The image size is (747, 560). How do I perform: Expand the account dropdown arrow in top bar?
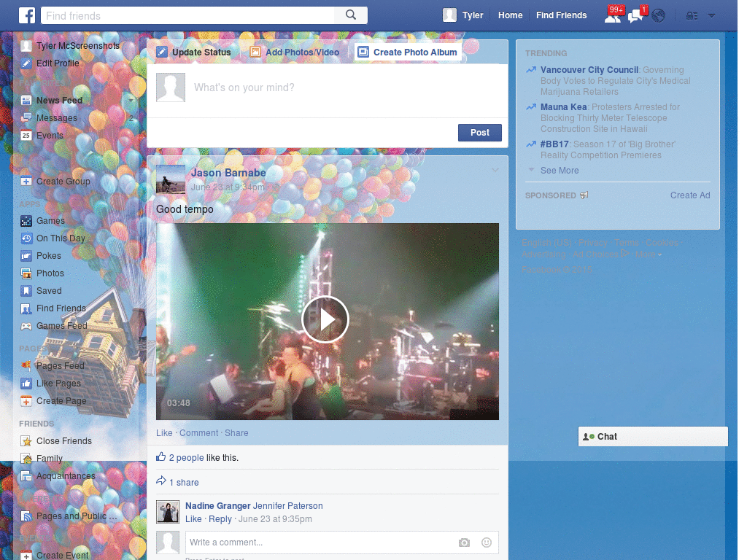pyautogui.click(x=711, y=16)
